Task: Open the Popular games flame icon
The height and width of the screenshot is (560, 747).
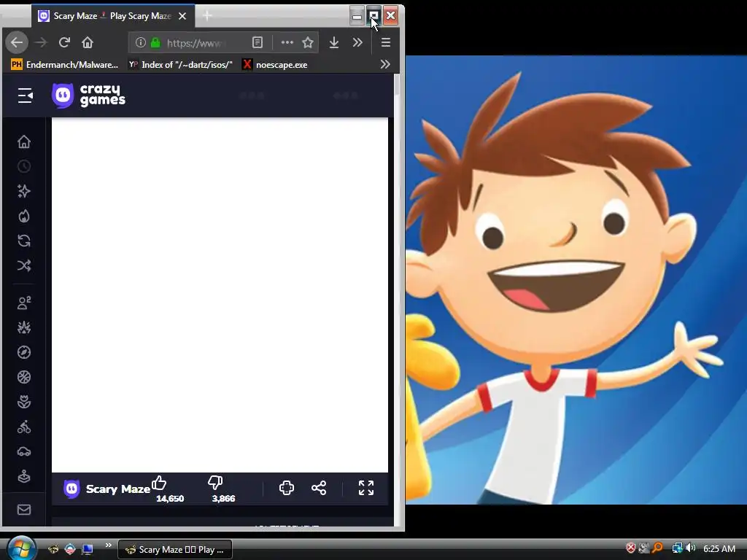Action: tap(24, 216)
